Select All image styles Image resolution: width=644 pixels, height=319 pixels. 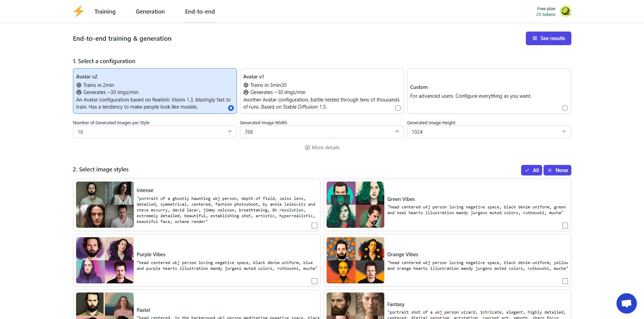tap(531, 170)
